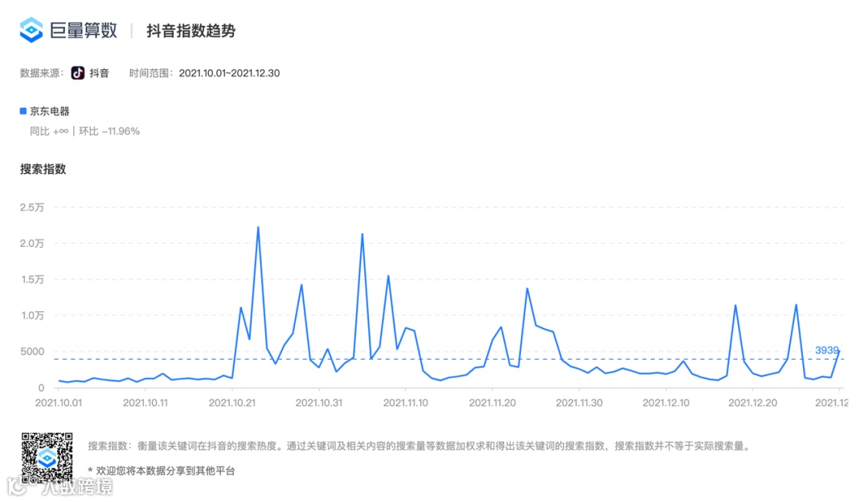Select the 京东电器 legend label
The image size is (868, 502).
[50, 111]
